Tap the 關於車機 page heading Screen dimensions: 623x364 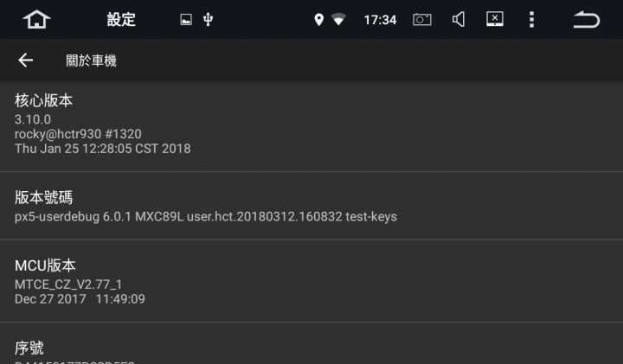click(x=91, y=61)
